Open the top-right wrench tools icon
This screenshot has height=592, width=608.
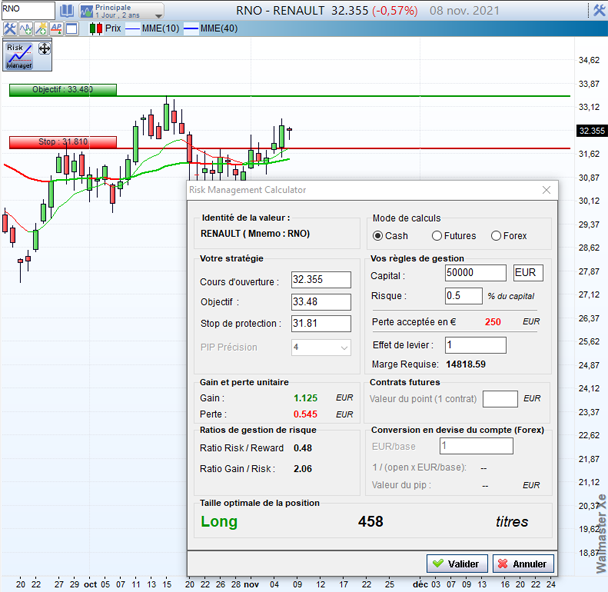pos(599,10)
